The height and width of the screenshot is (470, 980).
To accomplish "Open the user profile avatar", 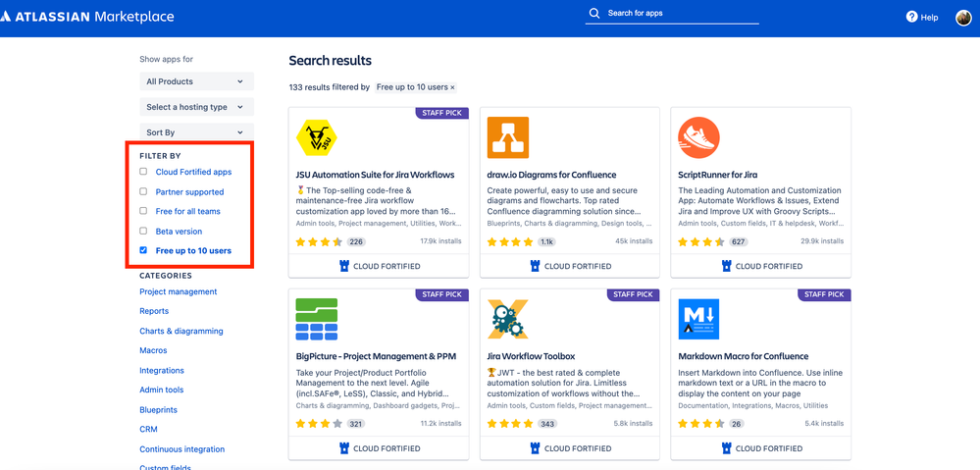I will click(x=963, y=18).
